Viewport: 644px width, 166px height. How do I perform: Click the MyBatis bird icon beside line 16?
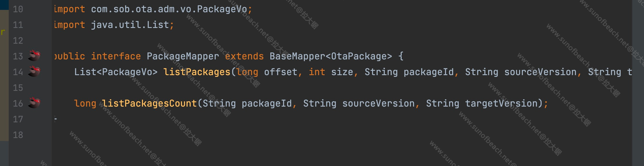click(34, 103)
